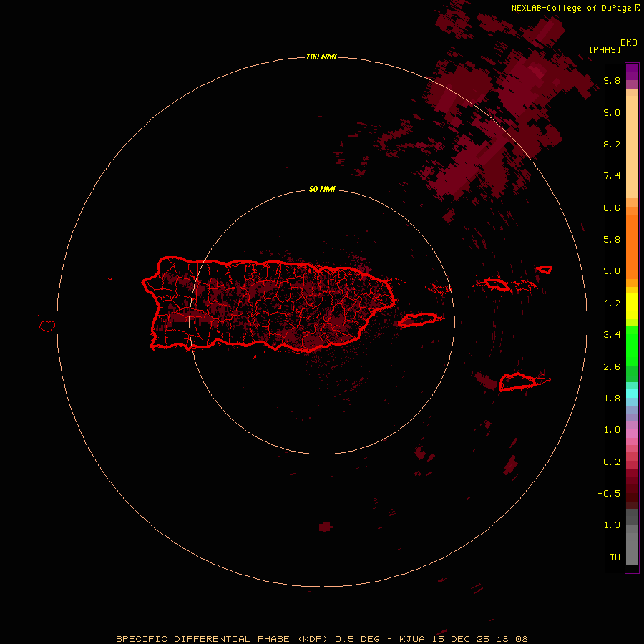Click the 4.2 scale value
The height and width of the screenshot is (644, 644).
click(x=612, y=303)
